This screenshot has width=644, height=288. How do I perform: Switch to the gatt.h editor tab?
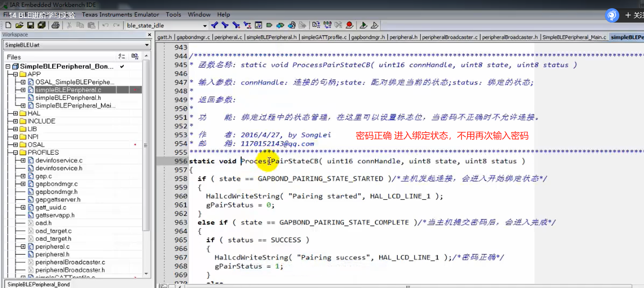pos(165,37)
